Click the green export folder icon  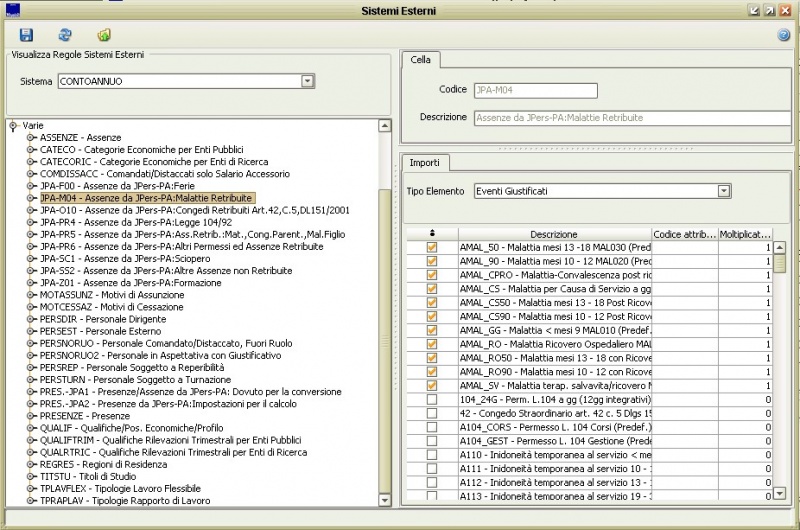point(104,35)
